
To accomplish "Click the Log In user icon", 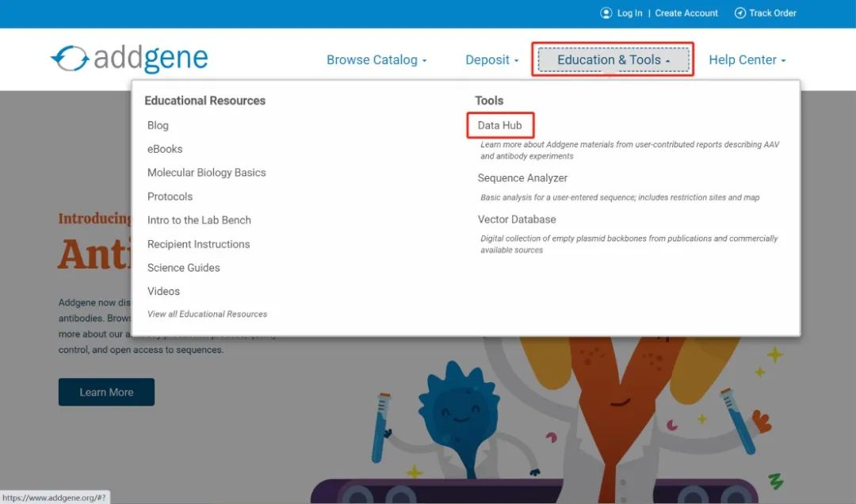I will pyautogui.click(x=606, y=13).
